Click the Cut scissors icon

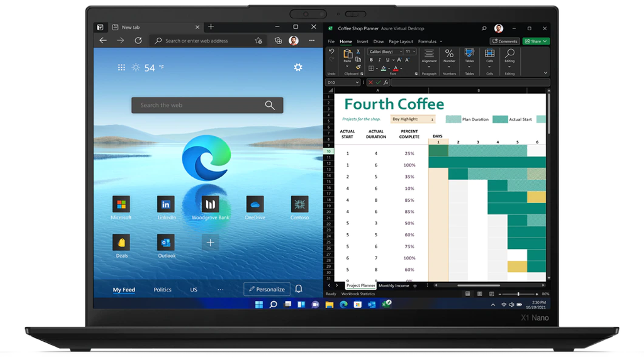pyautogui.click(x=358, y=52)
